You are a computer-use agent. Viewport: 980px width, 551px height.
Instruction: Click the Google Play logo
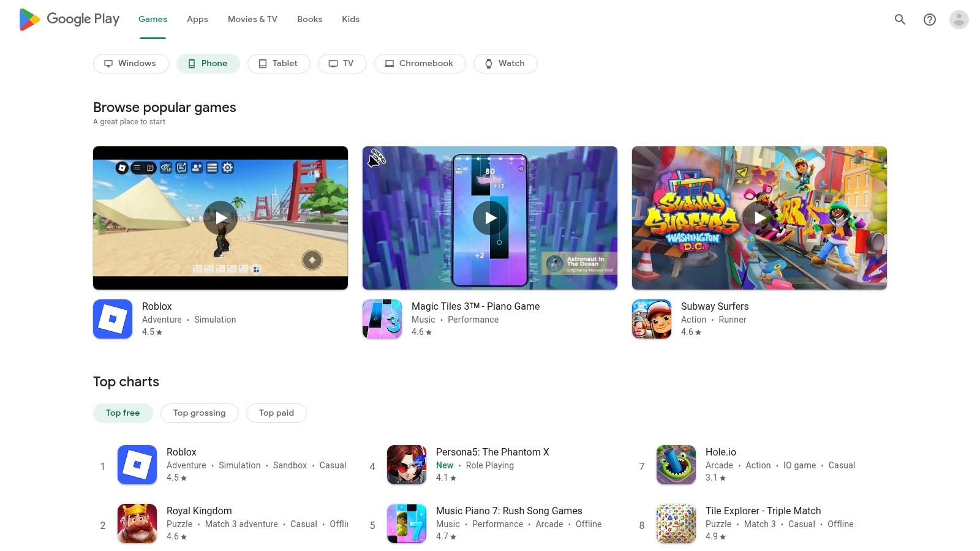(x=69, y=19)
